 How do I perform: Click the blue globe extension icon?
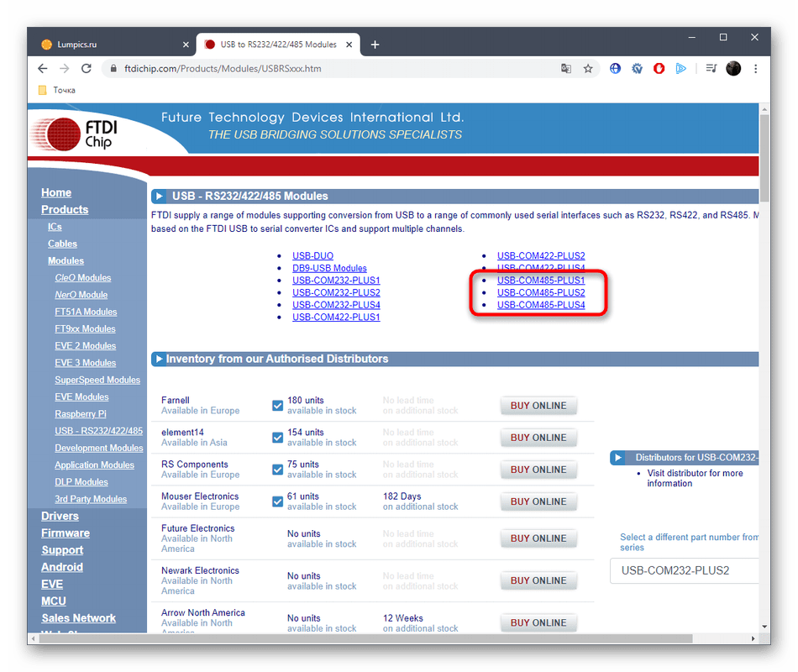(616, 69)
